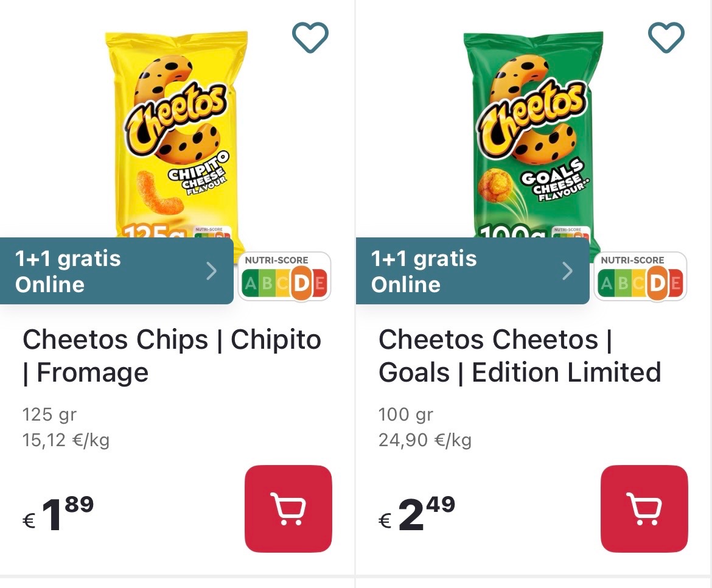Screen dimensions: 712x588
Task: Select the Cheetos Goals Edition Limited title
Action: click(520, 355)
